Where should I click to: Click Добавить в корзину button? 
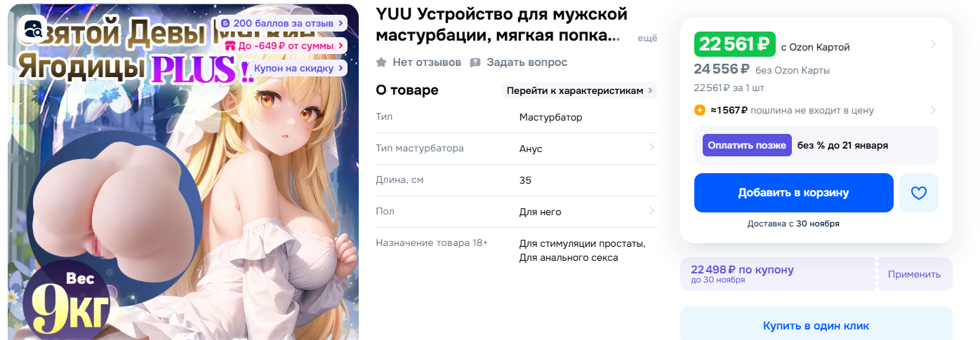pos(794,193)
